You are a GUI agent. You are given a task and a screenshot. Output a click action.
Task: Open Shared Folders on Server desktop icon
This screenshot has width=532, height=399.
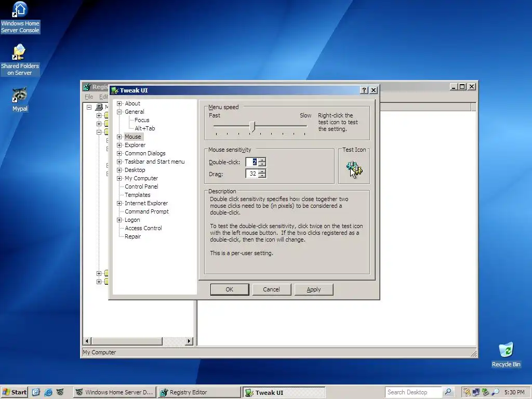click(x=20, y=60)
